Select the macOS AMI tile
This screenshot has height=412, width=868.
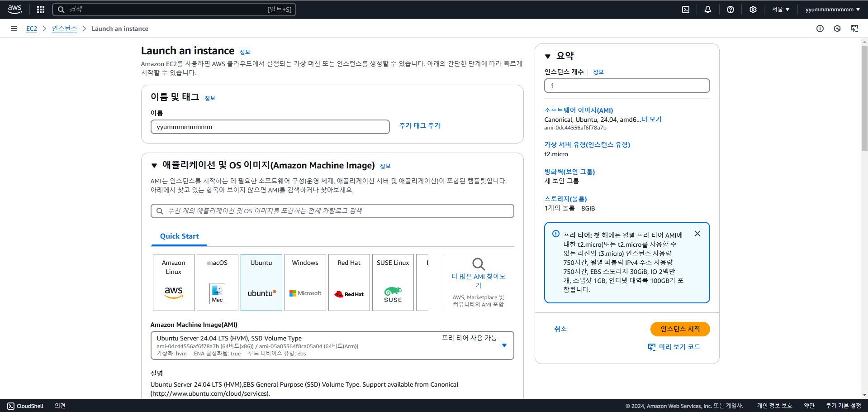pos(218,283)
